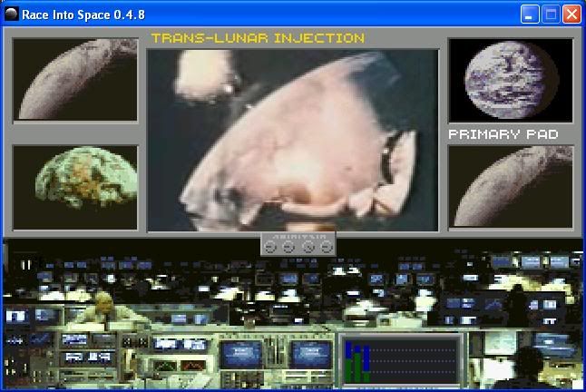Click the Race Into Space icon in title bar
This screenshot has width=586, height=392.
pyautogui.click(x=11, y=15)
